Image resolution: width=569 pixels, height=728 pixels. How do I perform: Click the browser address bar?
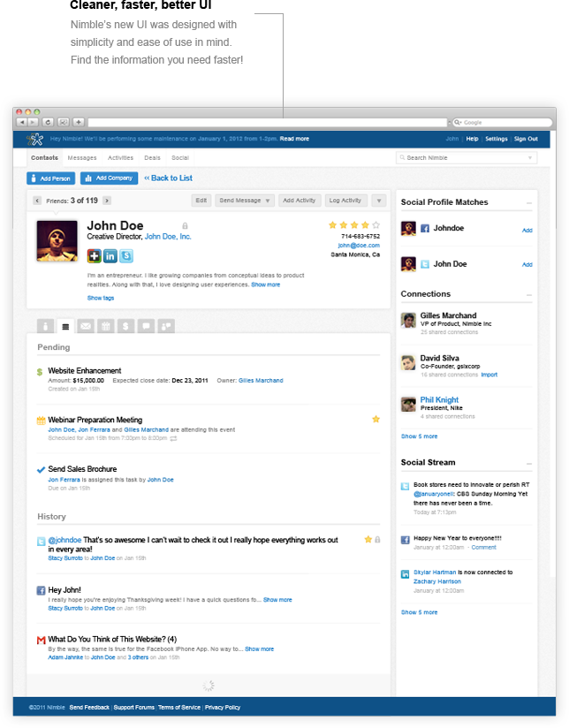tap(267, 123)
